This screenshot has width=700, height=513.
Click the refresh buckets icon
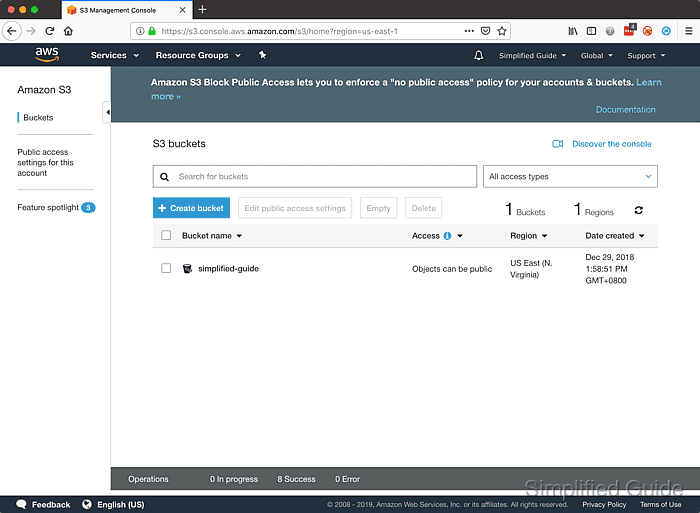coord(639,210)
